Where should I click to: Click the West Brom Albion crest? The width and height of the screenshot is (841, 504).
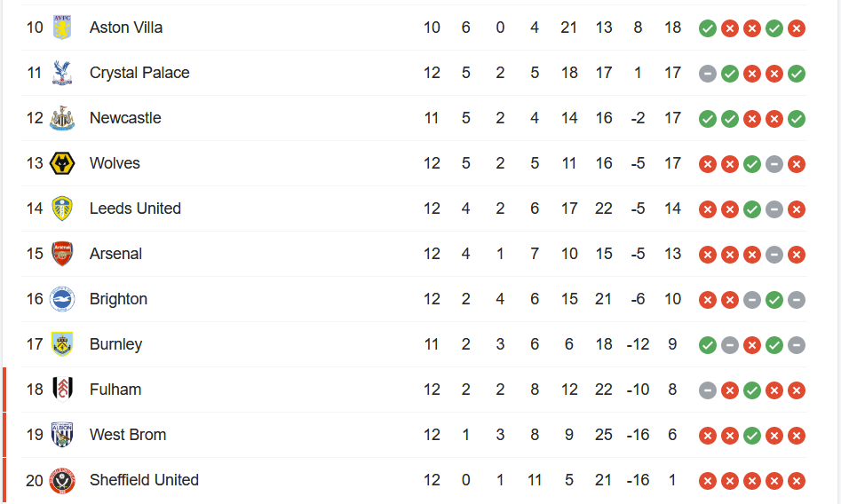[x=62, y=435]
